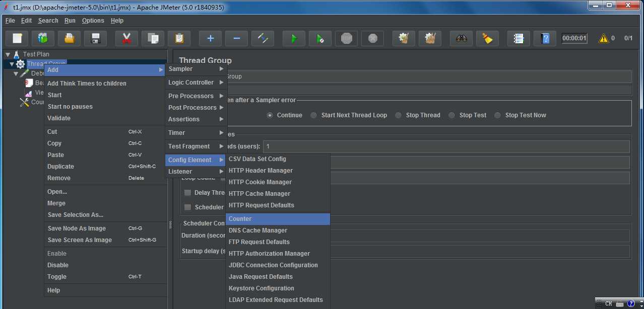Screen dimensions: 644x309
Task: Start the test with green play icon
Action: pyautogui.click(x=294, y=38)
